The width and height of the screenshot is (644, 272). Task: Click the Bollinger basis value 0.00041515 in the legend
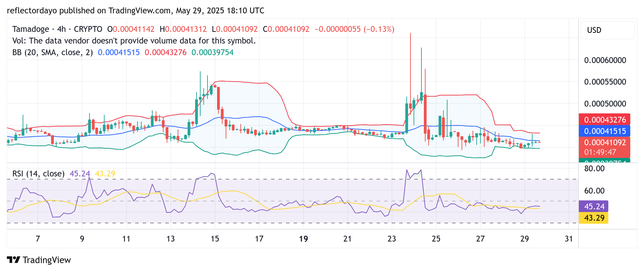(119, 52)
